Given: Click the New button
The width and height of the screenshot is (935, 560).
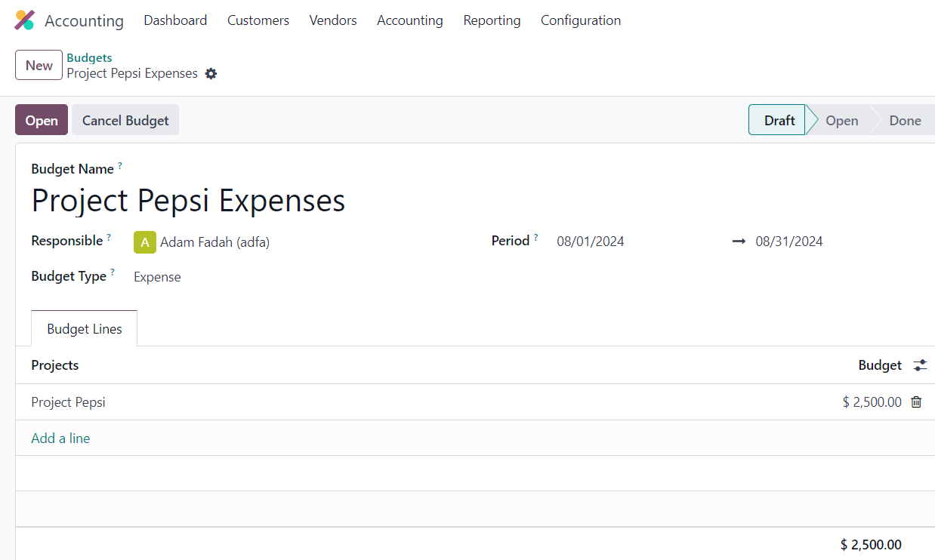Looking at the screenshot, I should (39, 65).
